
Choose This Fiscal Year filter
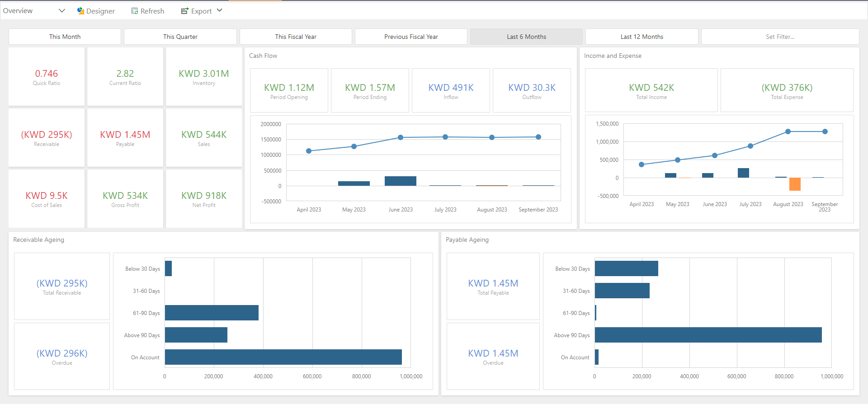point(296,37)
